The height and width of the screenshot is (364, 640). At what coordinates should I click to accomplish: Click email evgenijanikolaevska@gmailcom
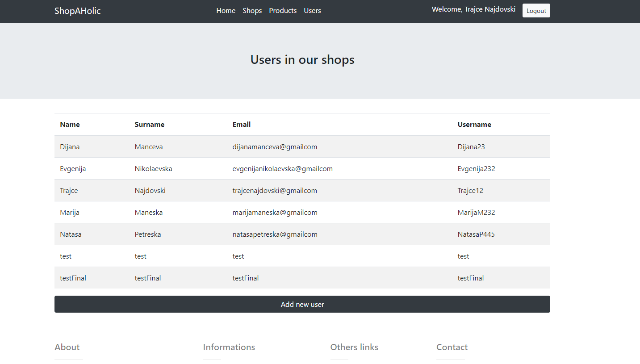point(282,169)
